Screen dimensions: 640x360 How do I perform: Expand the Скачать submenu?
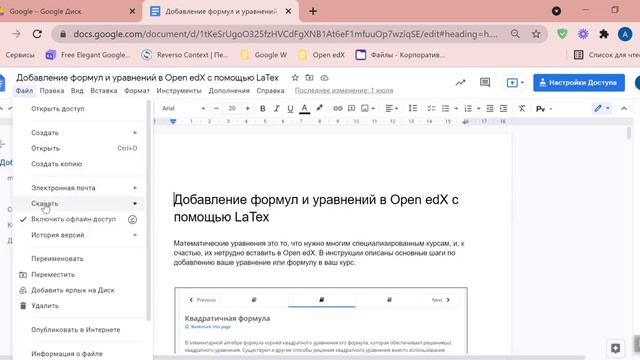[x=80, y=203]
